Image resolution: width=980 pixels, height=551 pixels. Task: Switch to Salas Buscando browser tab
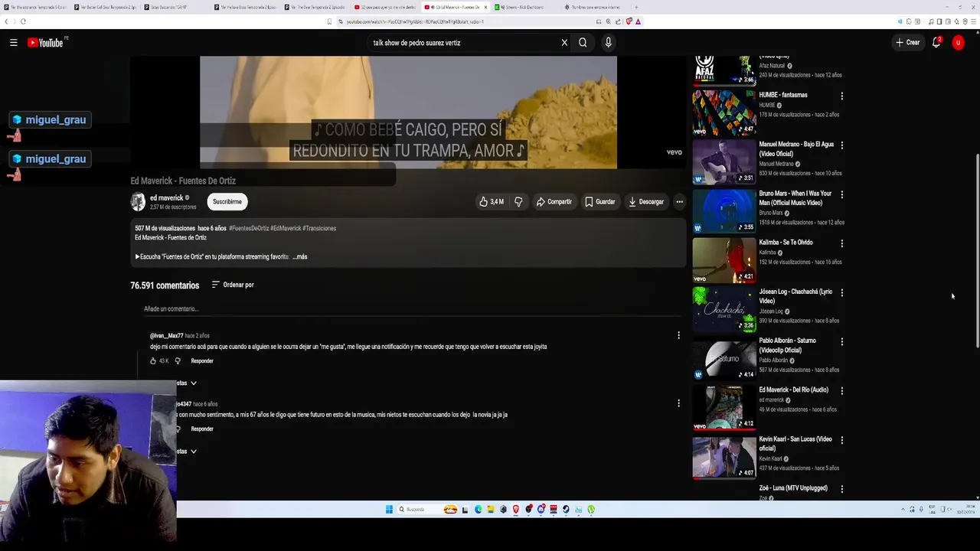tap(176, 7)
